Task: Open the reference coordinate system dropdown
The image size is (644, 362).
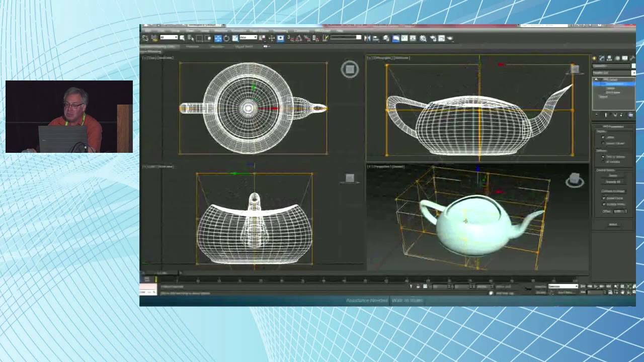Action: pos(249,38)
